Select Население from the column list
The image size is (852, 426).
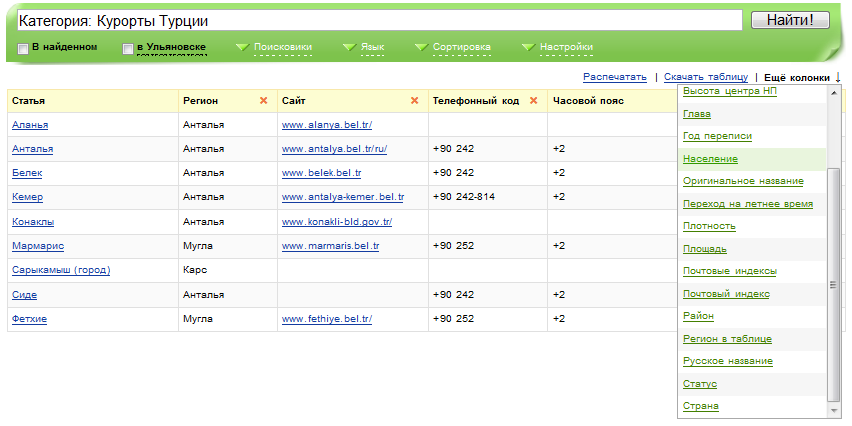(710, 159)
